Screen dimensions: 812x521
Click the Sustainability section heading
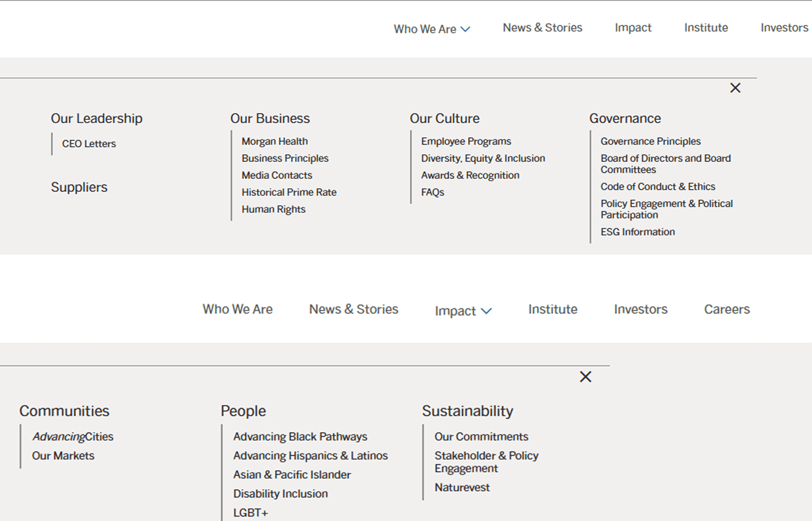coord(467,411)
